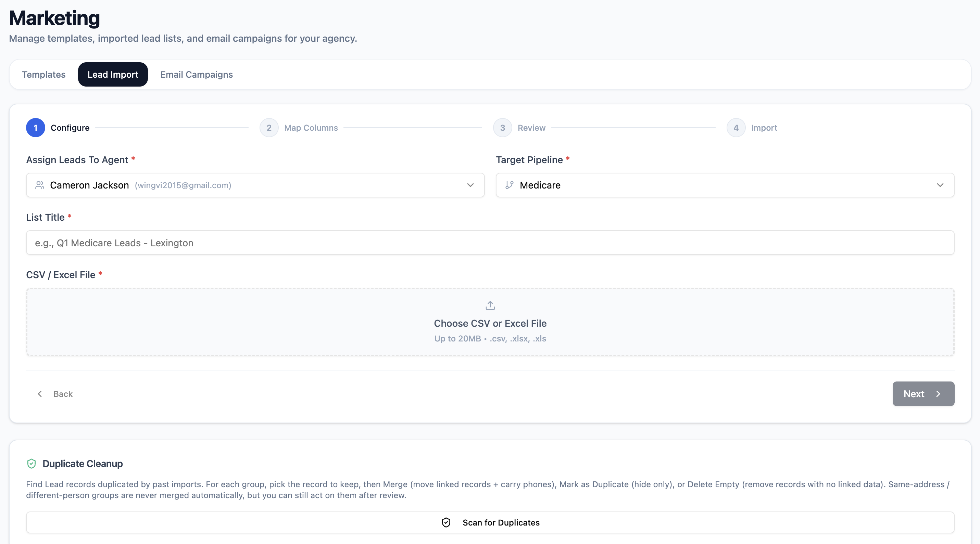Select step 3 Review circle
The height and width of the screenshot is (544, 980).
(x=503, y=128)
